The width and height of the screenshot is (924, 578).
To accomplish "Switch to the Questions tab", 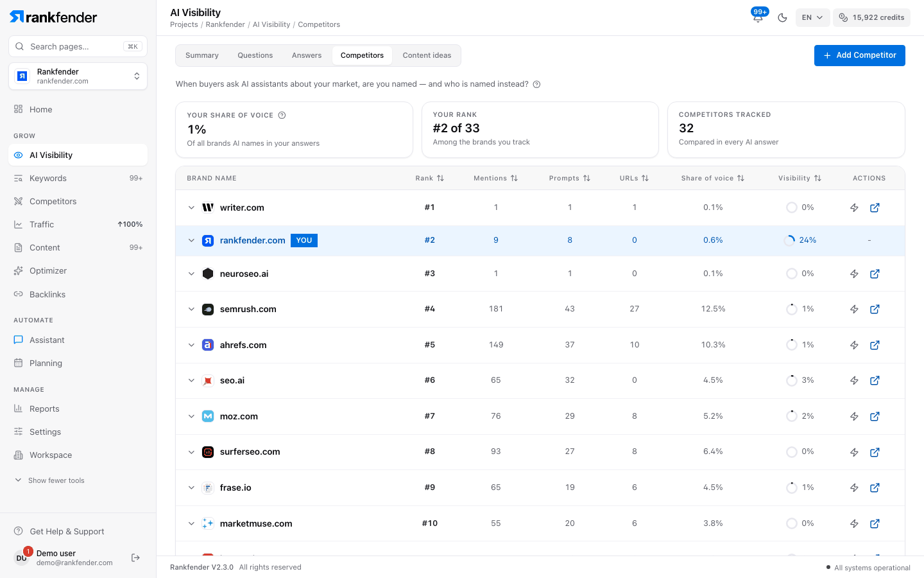I will [x=255, y=55].
